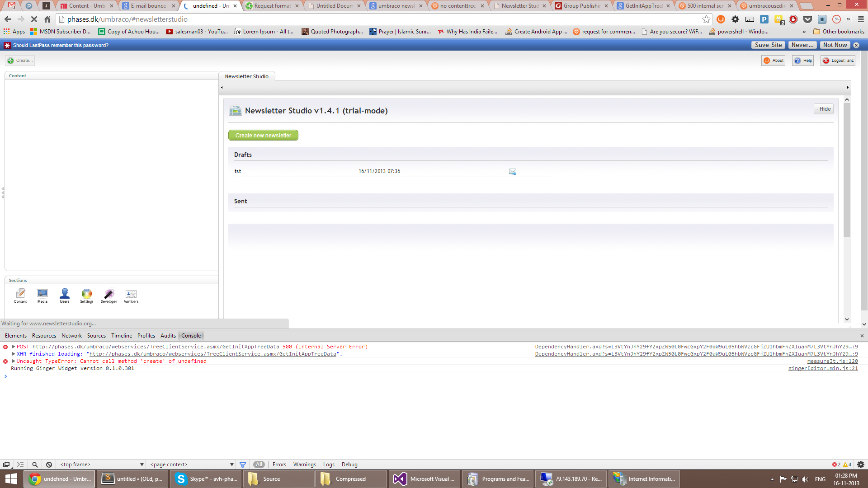Select the Console devtools tab

tap(191, 336)
